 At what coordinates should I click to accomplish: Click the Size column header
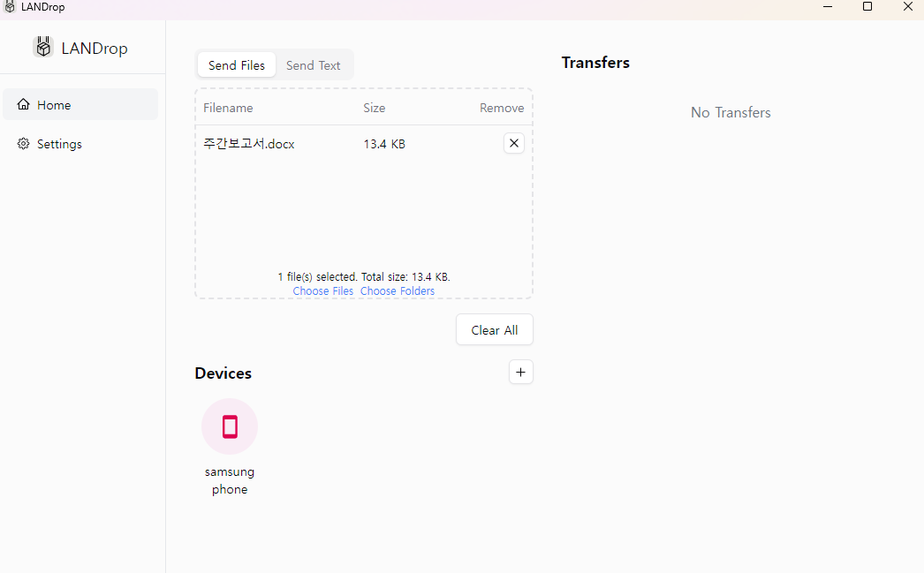pyautogui.click(x=375, y=108)
